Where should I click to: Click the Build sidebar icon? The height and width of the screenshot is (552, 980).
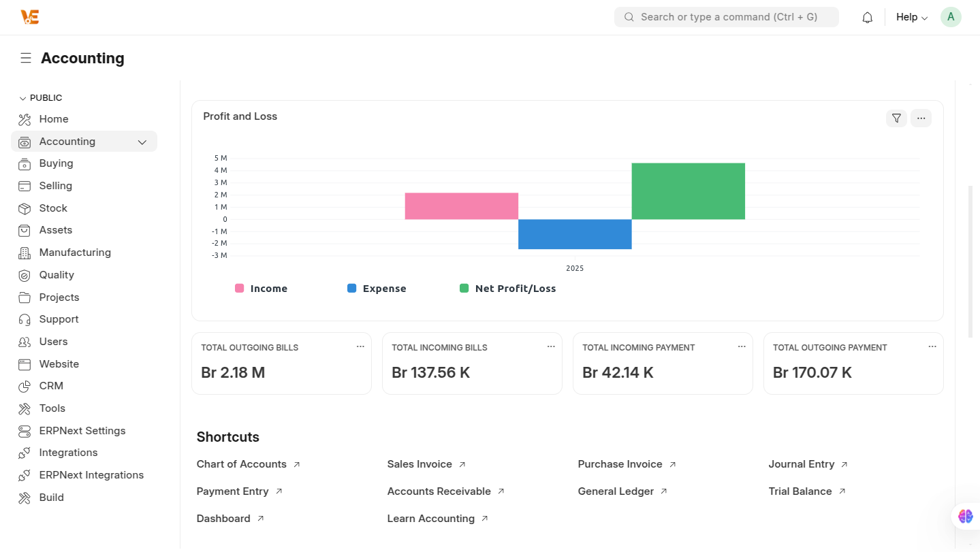pyautogui.click(x=25, y=498)
